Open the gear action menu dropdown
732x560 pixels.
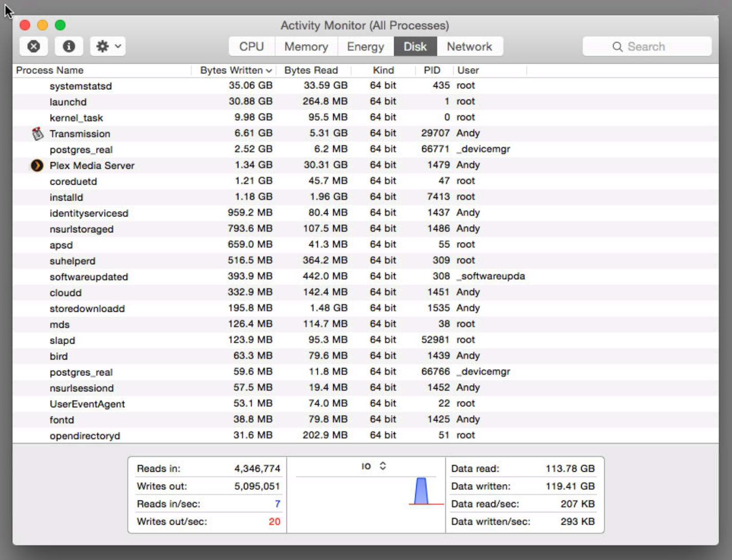[x=108, y=47]
